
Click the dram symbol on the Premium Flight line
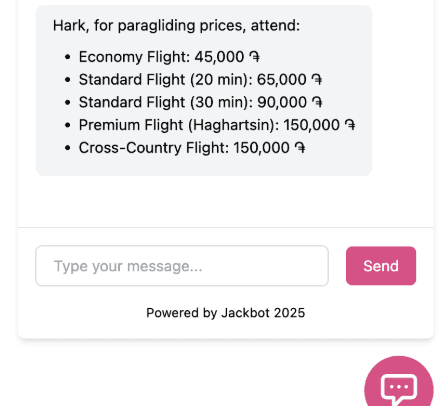(x=350, y=125)
